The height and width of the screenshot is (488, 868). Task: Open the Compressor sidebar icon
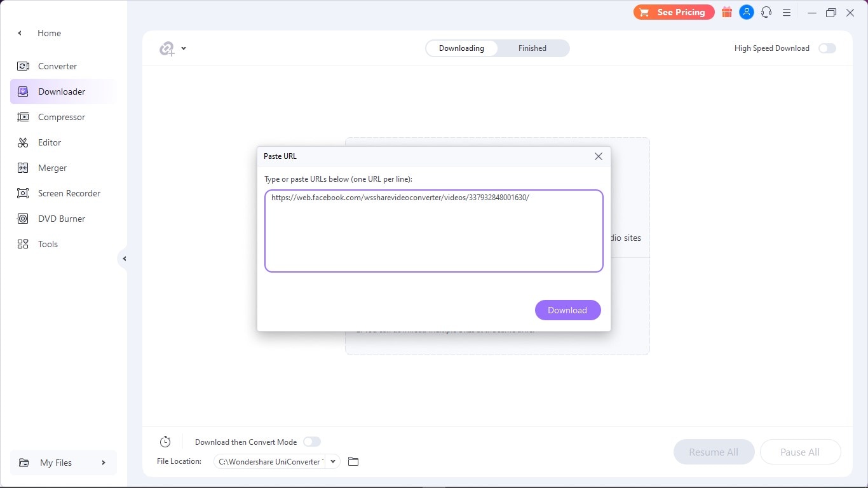23,117
